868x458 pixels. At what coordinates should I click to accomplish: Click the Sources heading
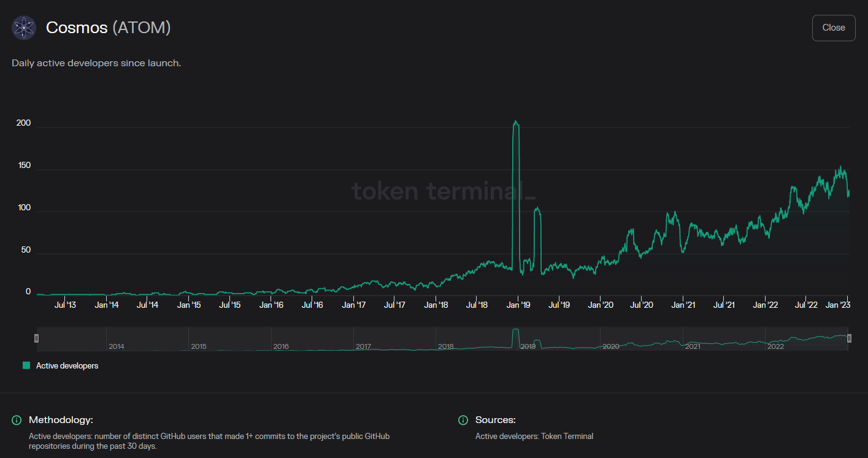(495, 420)
